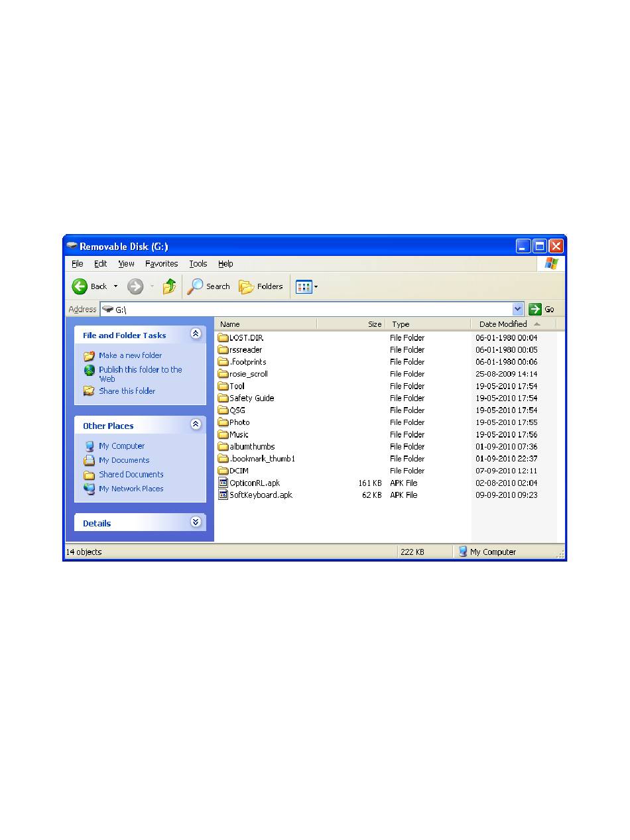This screenshot has width=630, height=840.
Task: Open the Shared Documents link
Action: pos(131,475)
